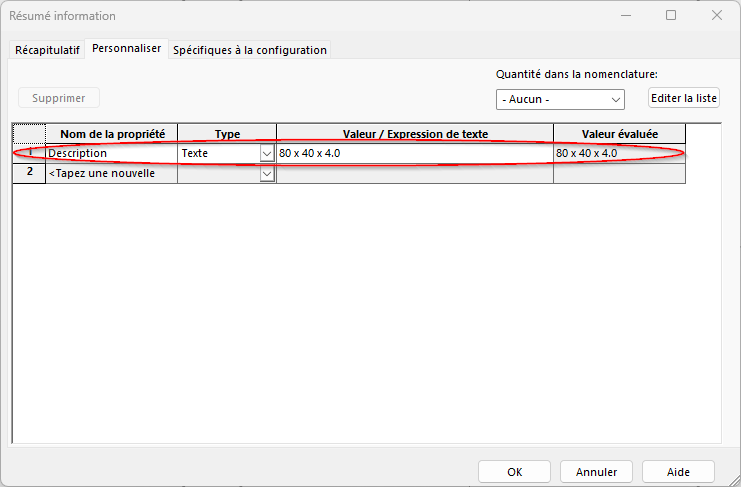Click the 'Nom de la propriété' column header

(111, 134)
